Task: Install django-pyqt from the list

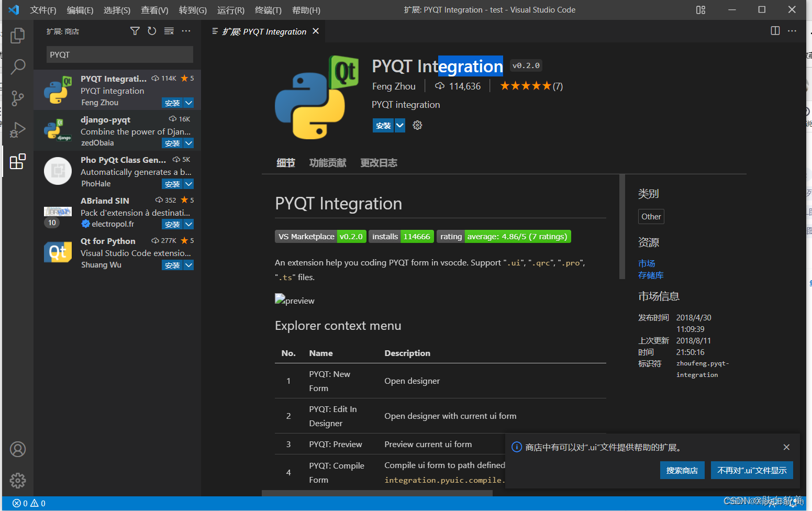Action: pos(172,143)
